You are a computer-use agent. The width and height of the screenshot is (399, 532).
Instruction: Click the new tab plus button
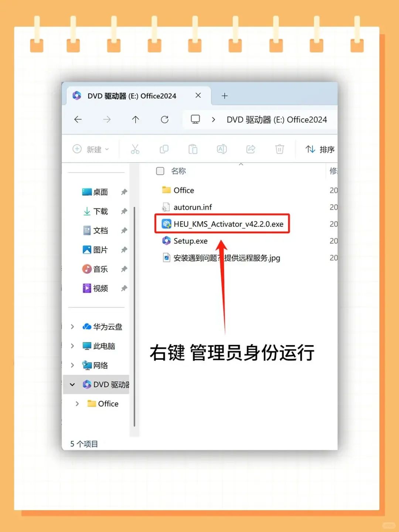point(224,96)
